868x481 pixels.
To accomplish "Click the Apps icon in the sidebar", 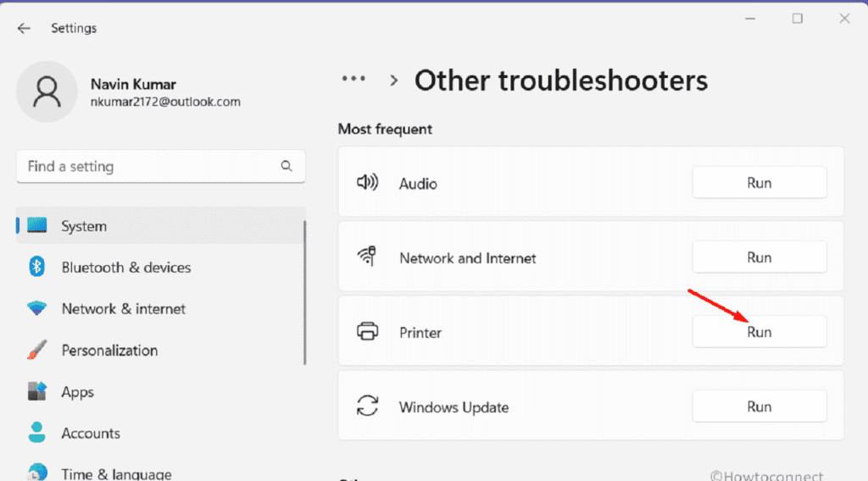I will click(x=37, y=391).
